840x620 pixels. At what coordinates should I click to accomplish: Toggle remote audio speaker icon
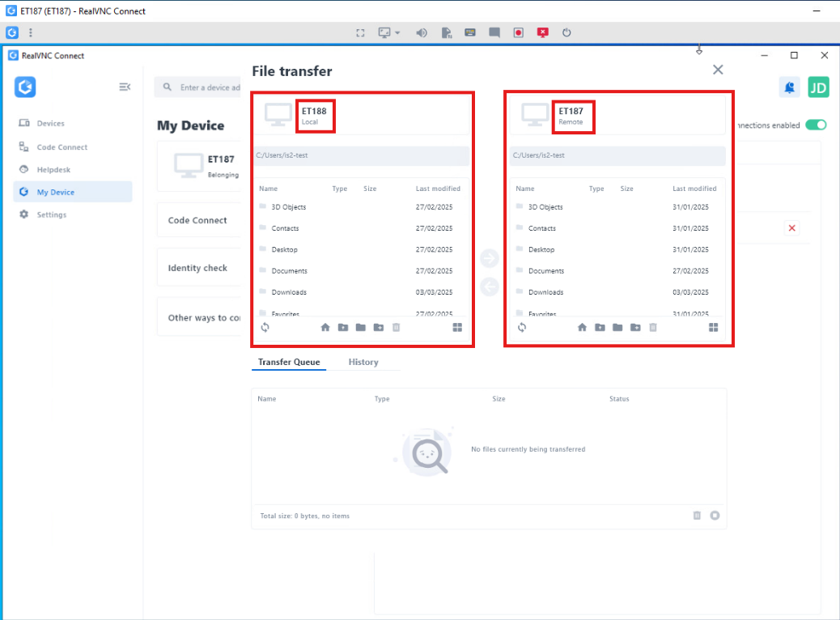point(422,32)
